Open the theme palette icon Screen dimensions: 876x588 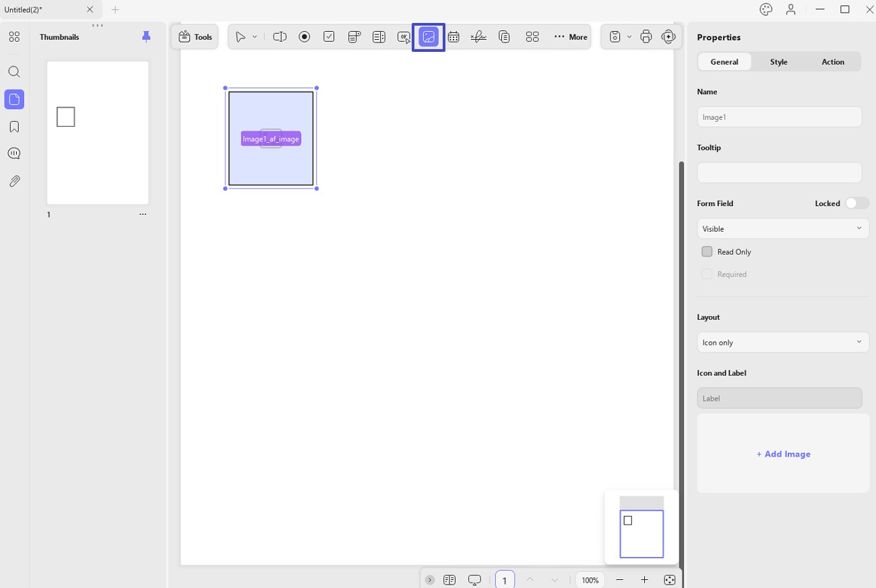click(765, 9)
